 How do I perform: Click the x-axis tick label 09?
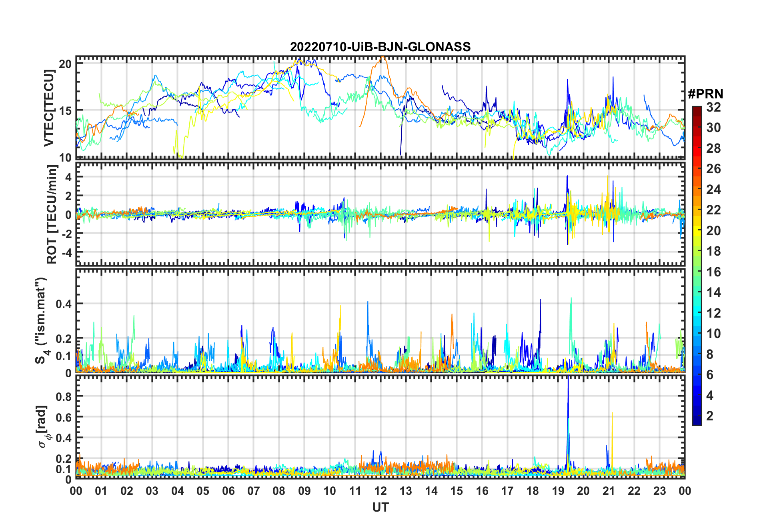pyautogui.click(x=304, y=491)
